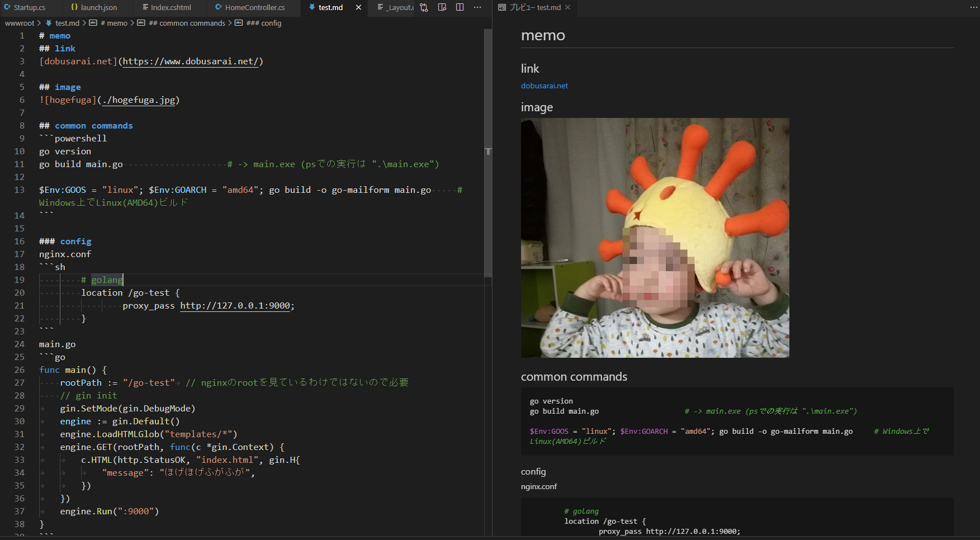Click wwwroot in the breadcrumb
Viewport: 980px width, 540px height.
[x=20, y=23]
